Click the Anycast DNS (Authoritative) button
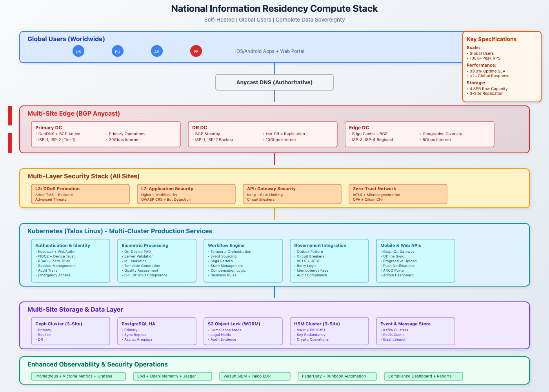 [x=274, y=82]
